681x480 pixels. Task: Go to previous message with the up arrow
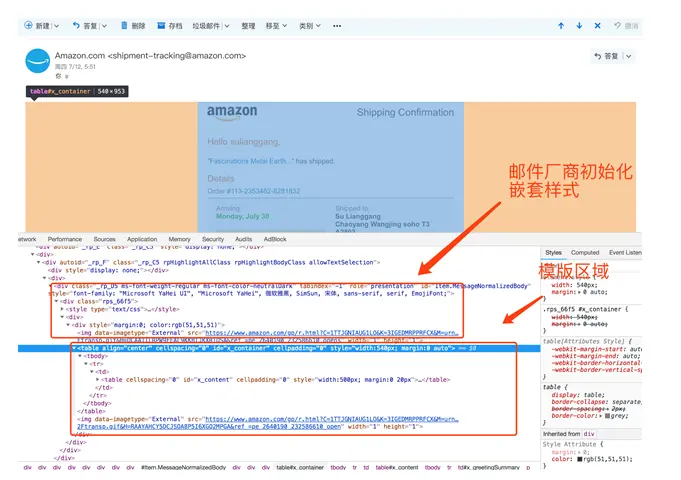point(561,26)
